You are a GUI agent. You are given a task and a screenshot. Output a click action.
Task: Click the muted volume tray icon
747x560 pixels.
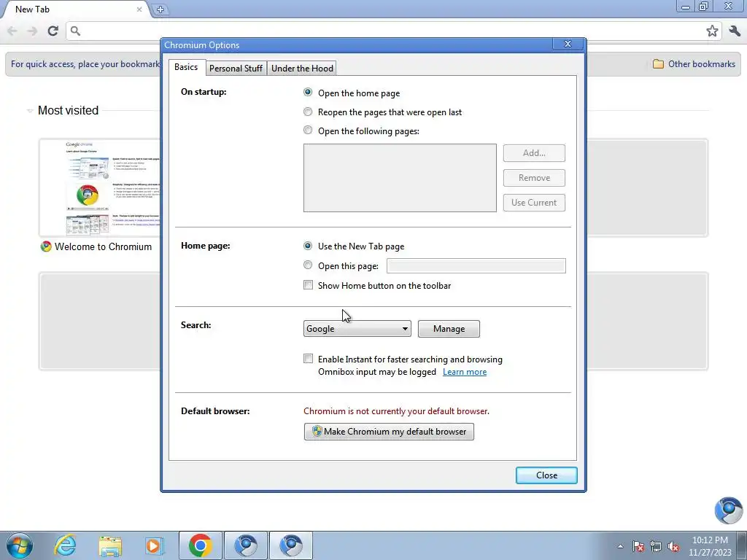[673, 546]
